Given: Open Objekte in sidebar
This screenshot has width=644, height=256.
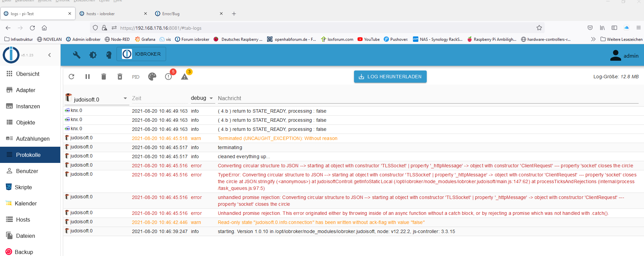Looking at the screenshot, I should [x=30, y=122].
